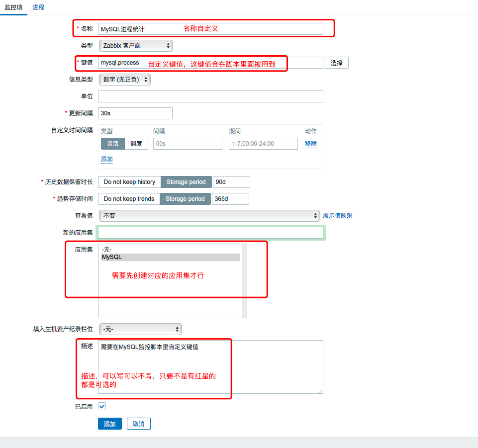Click the history period field 90d
The height and width of the screenshot is (448, 478).
(x=231, y=182)
